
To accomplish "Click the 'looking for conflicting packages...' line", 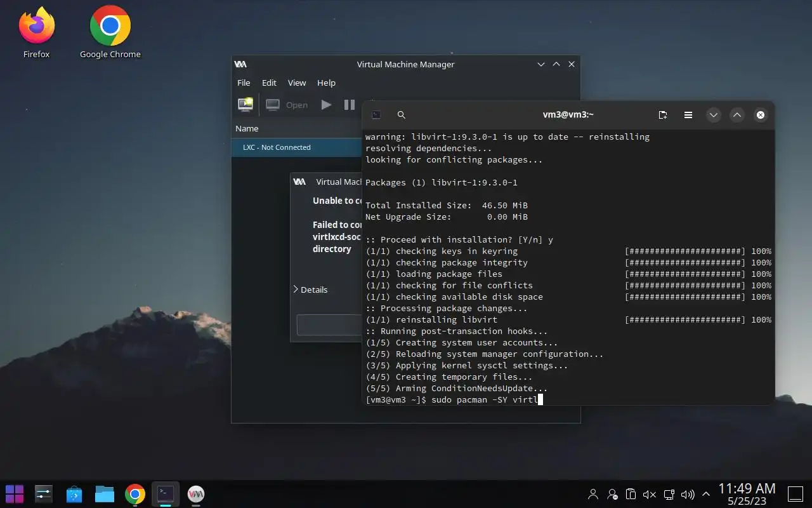I will [x=454, y=160].
